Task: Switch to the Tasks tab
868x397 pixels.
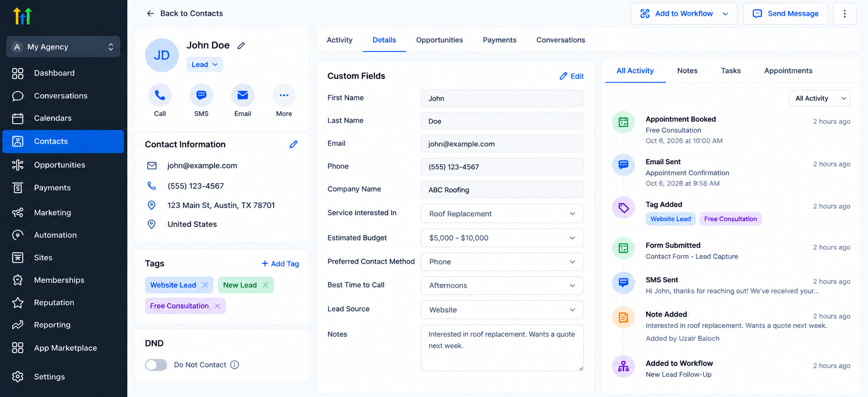Action: click(731, 71)
